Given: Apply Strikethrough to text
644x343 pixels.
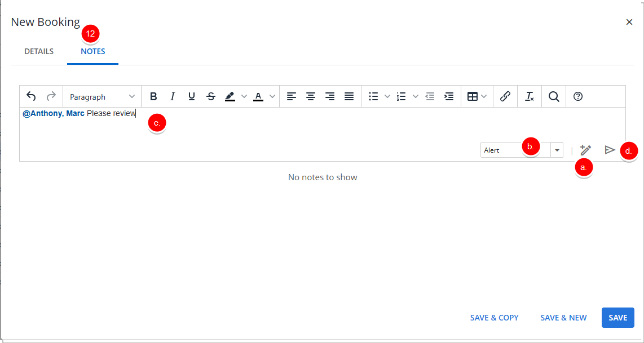Looking at the screenshot, I should coord(211,96).
